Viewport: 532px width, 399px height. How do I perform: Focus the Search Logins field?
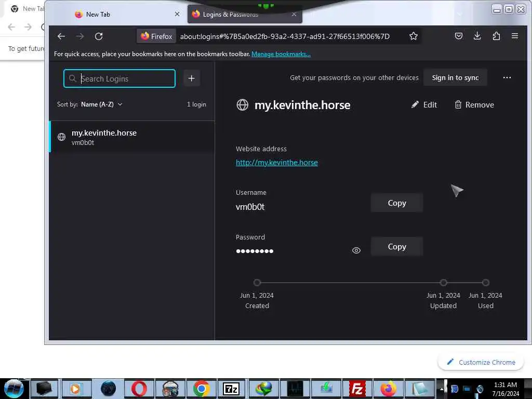(x=119, y=78)
